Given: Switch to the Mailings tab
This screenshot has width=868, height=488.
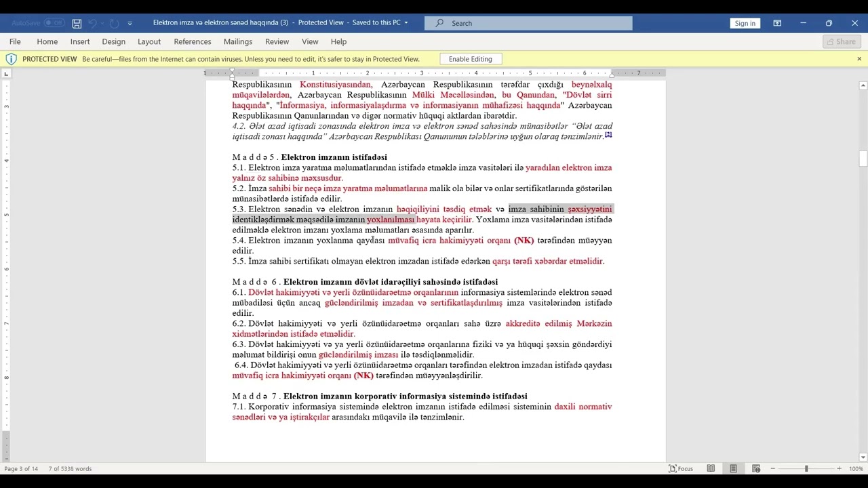Looking at the screenshot, I should (x=238, y=41).
